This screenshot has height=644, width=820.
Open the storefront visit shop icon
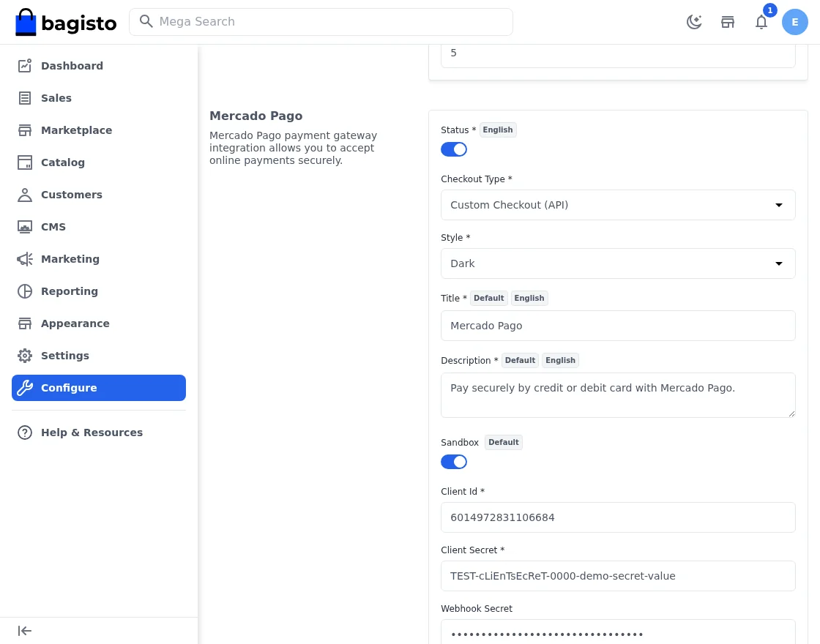(x=728, y=22)
